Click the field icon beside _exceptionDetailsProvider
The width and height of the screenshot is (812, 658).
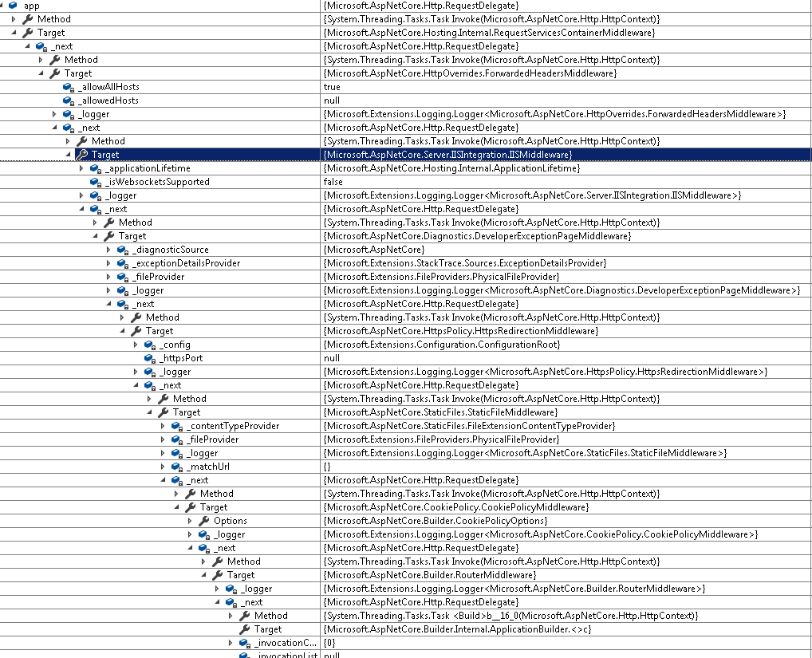click(123, 263)
